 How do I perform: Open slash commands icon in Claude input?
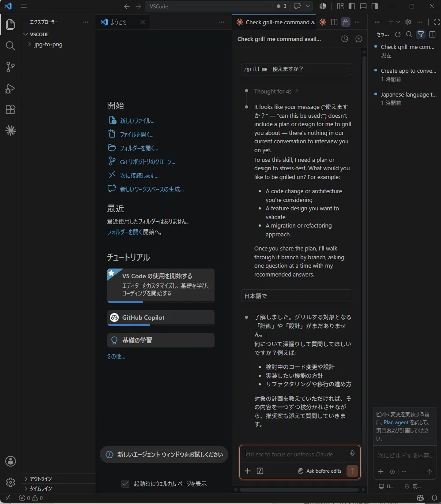[260, 471]
